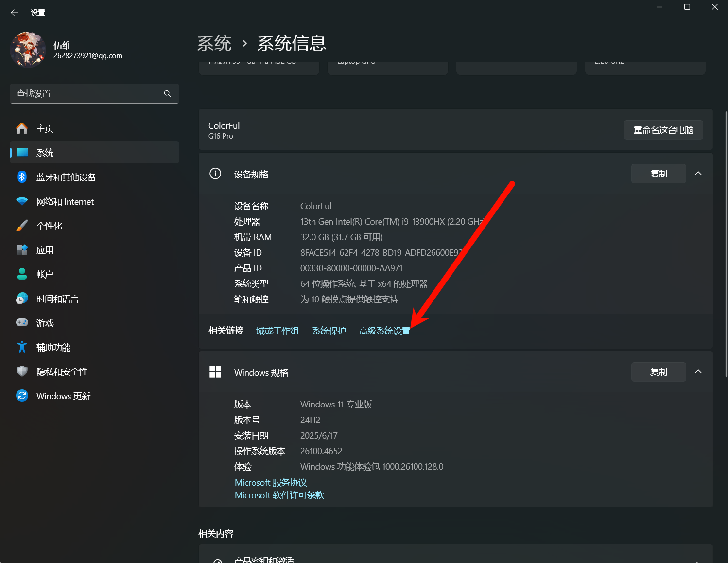Open the 域或工作组 link
Screen dimensions: 728x563
click(x=277, y=331)
